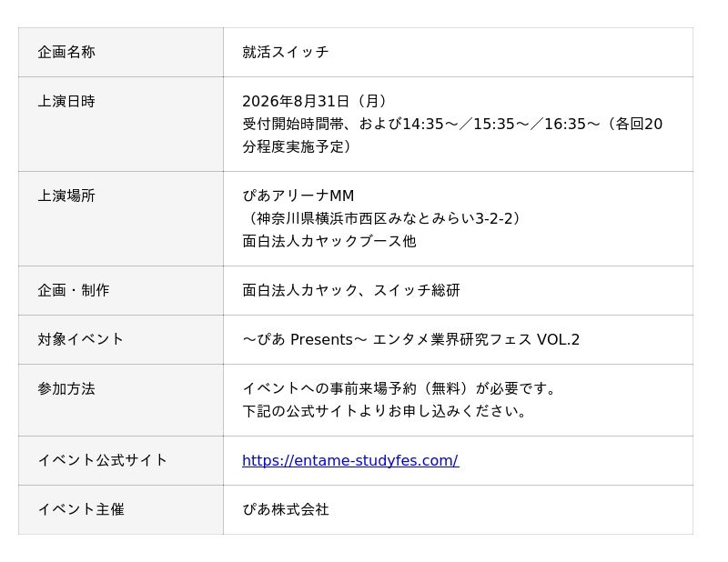
Task: Open the https://entame-studyfes.com/ link
Action: click(x=350, y=460)
